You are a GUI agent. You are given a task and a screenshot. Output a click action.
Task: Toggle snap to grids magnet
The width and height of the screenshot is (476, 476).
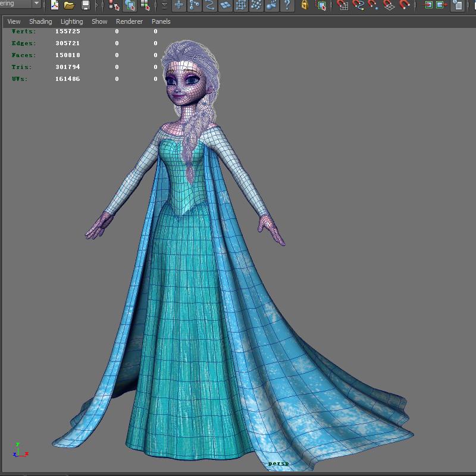[x=343, y=5]
